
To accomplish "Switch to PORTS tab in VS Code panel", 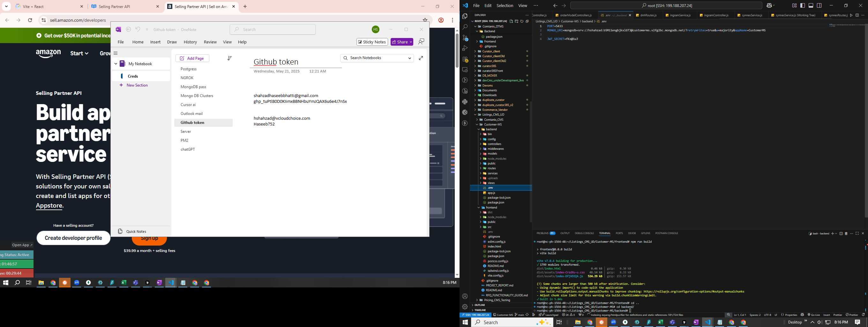I will click(619, 233).
